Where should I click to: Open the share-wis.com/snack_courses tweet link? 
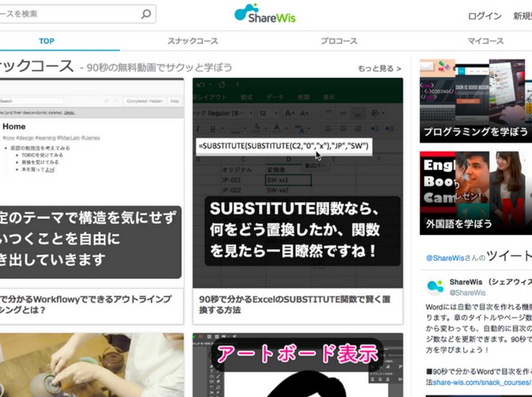click(483, 383)
